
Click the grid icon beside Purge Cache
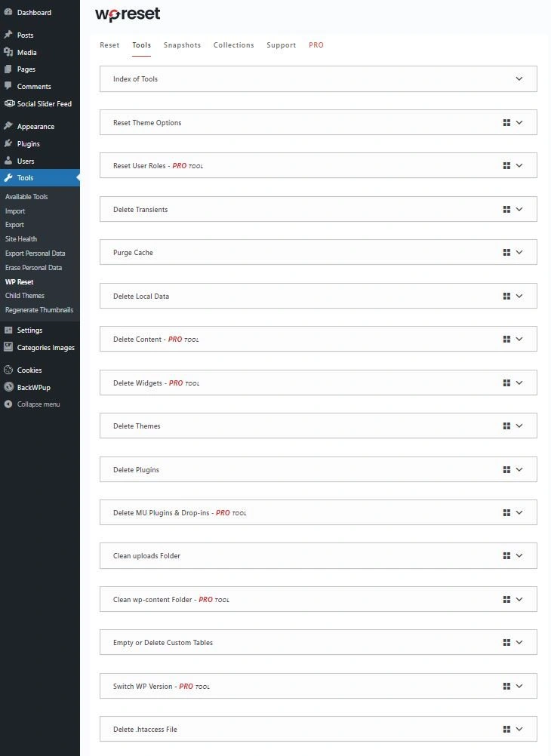pos(506,253)
